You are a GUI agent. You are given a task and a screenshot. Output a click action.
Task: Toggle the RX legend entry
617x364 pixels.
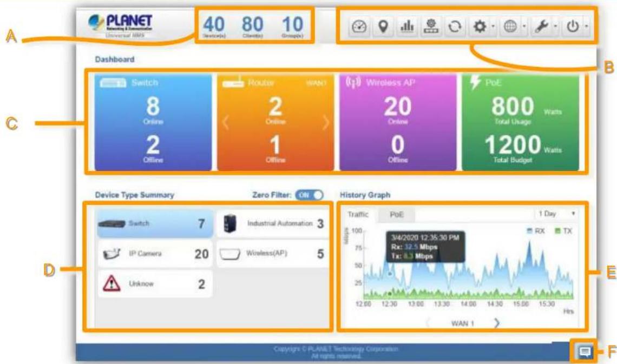coord(536,231)
